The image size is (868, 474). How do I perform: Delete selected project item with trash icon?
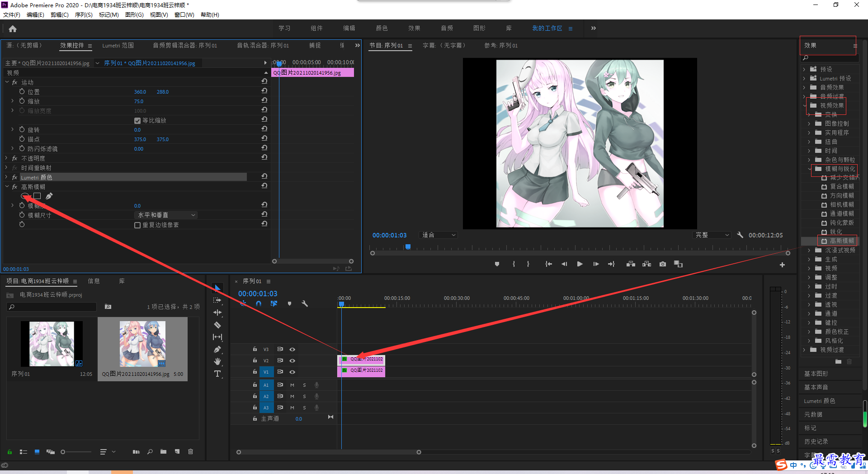pos(191,452)
